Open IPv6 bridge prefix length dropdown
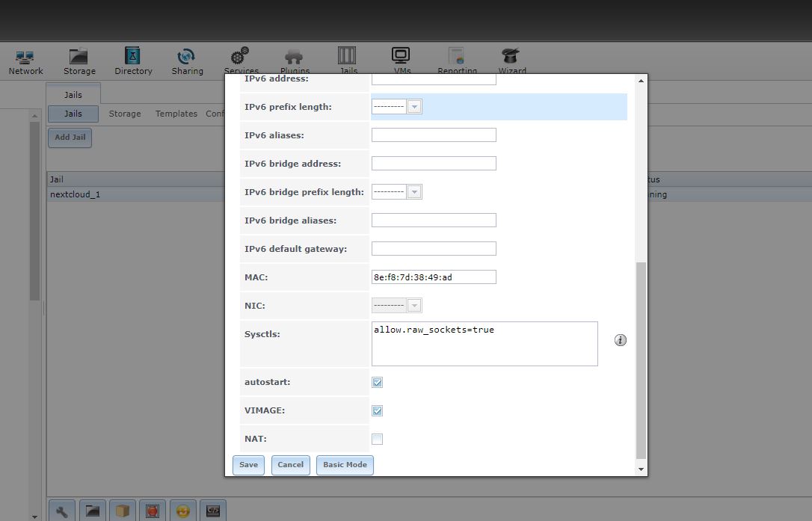Viewport: 812px width, 521px height. 413,192
